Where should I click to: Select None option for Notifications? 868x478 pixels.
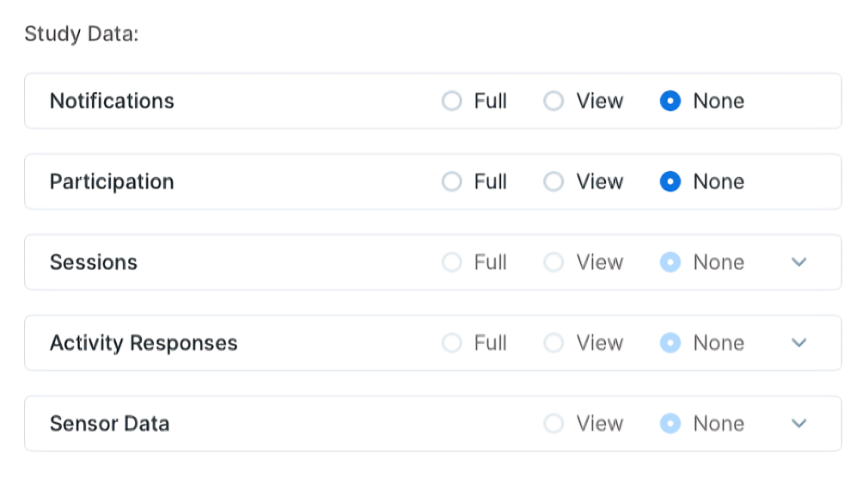[x=670, y=101]
